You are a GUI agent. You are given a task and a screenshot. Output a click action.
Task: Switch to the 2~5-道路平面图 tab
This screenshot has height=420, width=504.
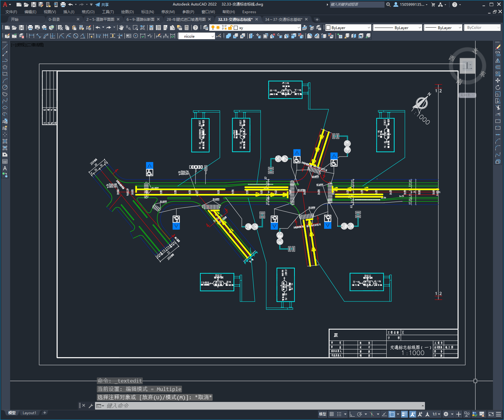(100, 19)
